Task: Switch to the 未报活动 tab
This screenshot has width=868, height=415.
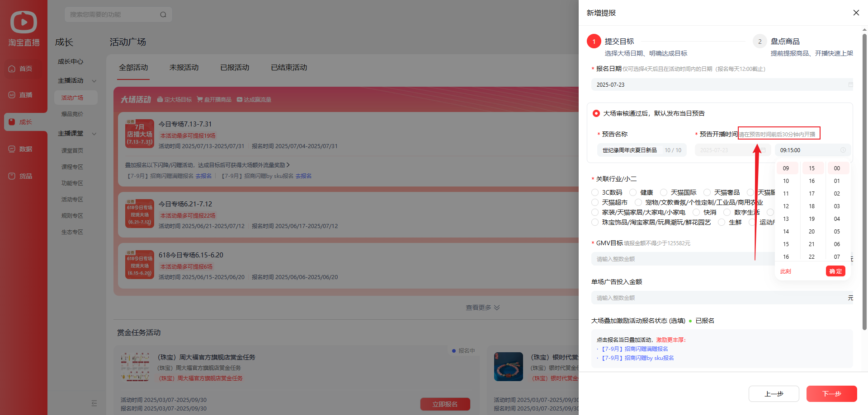Action: (x=184, y=67)
